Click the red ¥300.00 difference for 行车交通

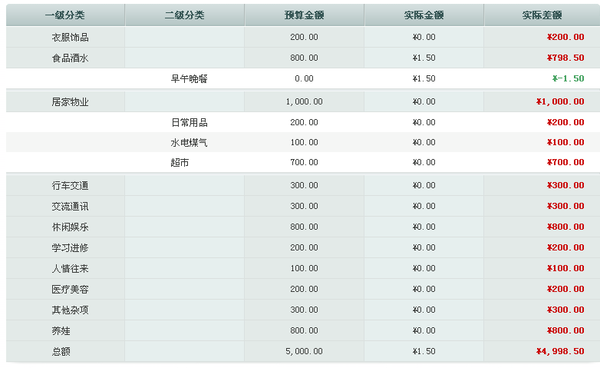[x=566, y=185]
